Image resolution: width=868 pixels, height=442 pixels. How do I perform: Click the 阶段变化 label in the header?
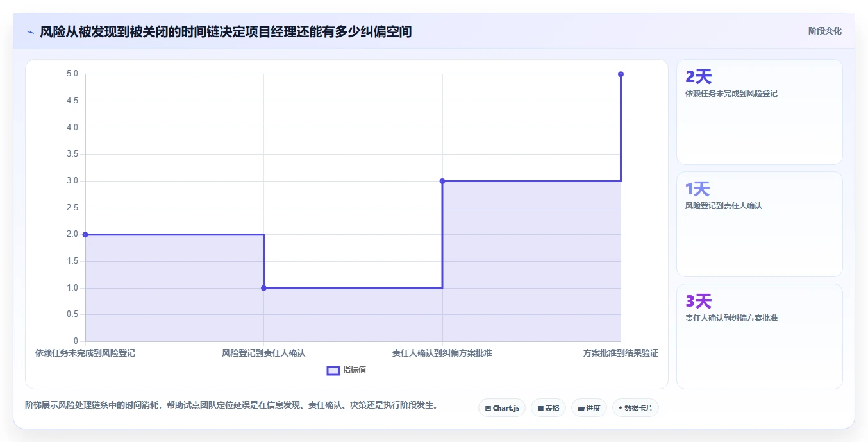coord(824,31)
